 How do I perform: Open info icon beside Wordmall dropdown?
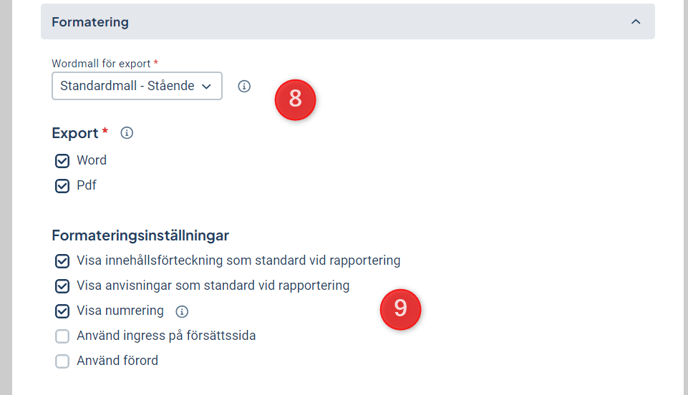coord(244,86)
